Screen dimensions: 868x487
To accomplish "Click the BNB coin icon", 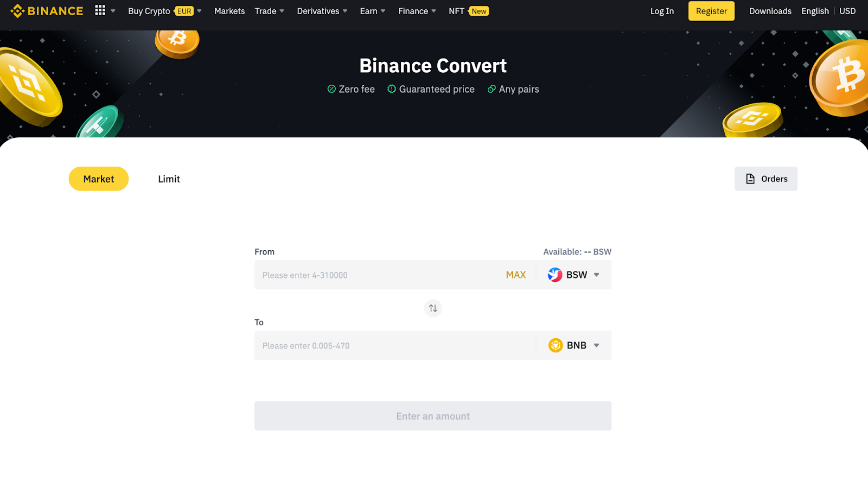I will coord(556,345).
